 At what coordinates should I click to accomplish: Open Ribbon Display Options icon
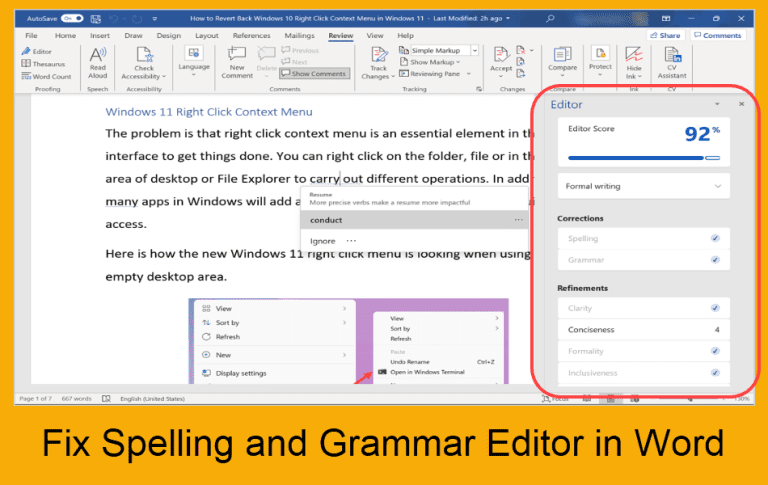pos(666,19)
